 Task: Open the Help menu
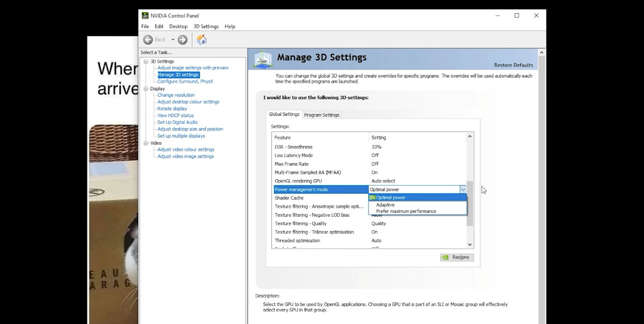pos(230,26)
